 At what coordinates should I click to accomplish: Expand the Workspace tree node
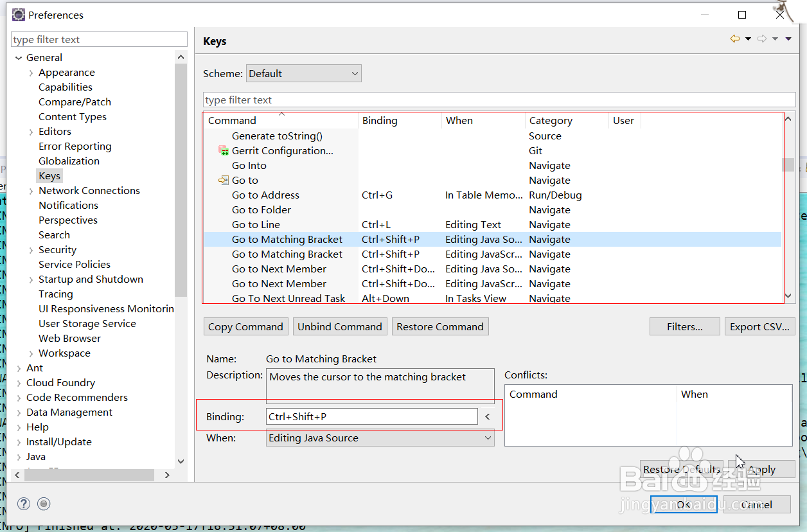(31, 353)
